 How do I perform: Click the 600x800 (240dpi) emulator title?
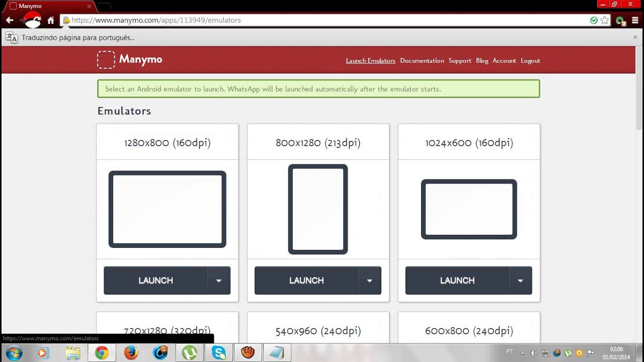pyautogui.click(x=469, y=331)
